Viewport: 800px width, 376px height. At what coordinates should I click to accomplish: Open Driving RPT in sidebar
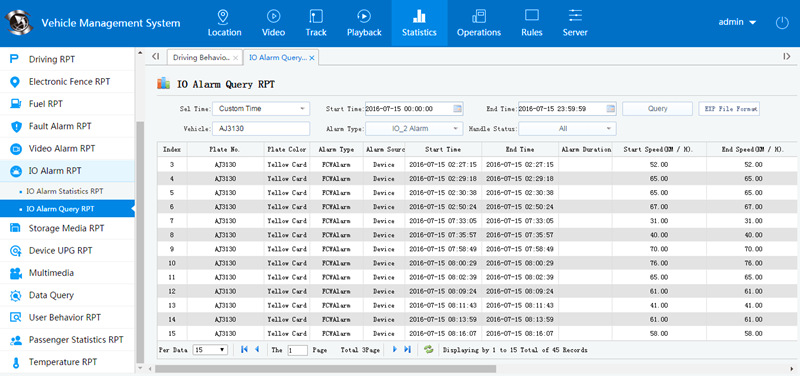67,59
